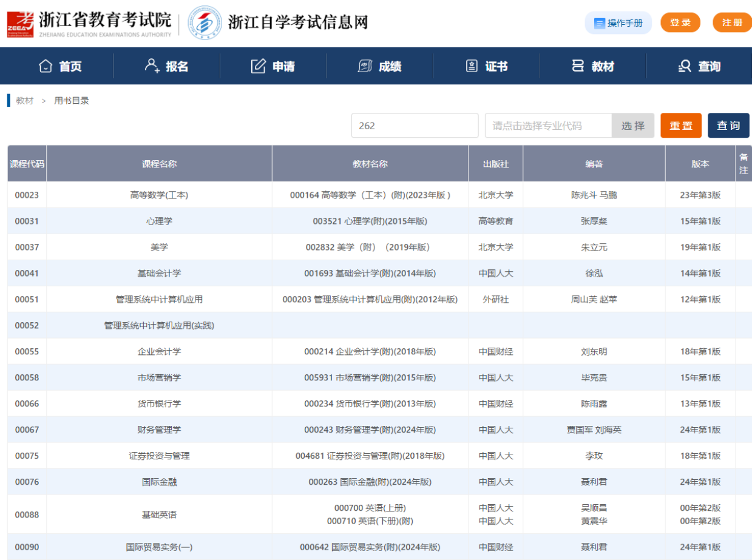Click author 张厚粲 cell
This screenshot has height=560, width=752.
tap(594, 221)
